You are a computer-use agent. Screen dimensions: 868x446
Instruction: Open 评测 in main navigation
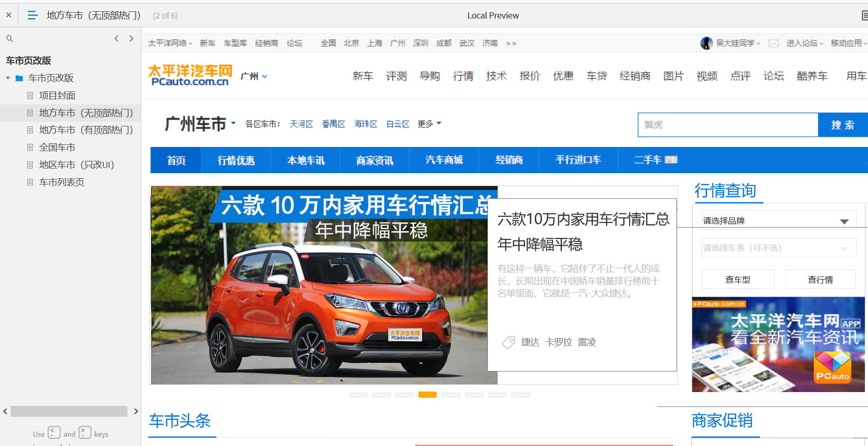tap(396, 76)
